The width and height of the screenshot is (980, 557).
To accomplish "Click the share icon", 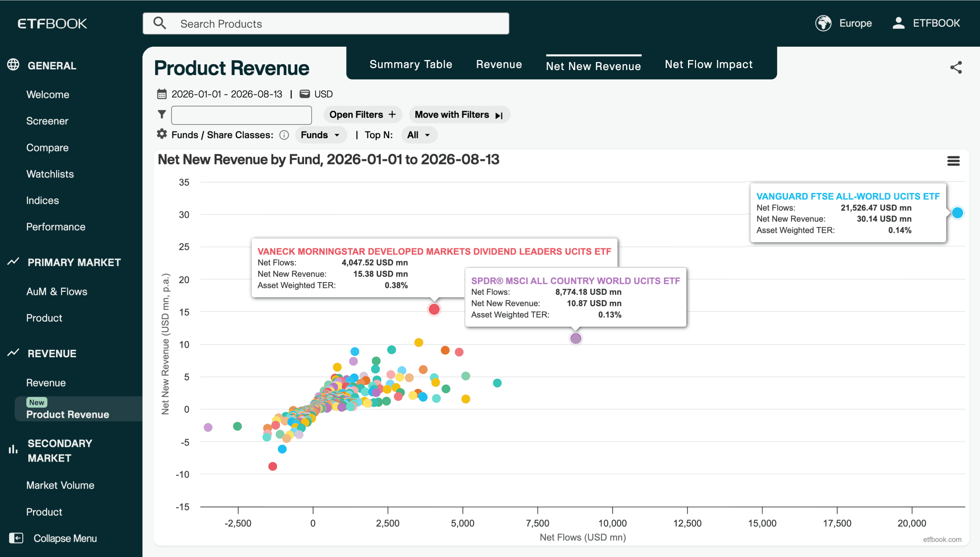I will click(x=956, y=68).
